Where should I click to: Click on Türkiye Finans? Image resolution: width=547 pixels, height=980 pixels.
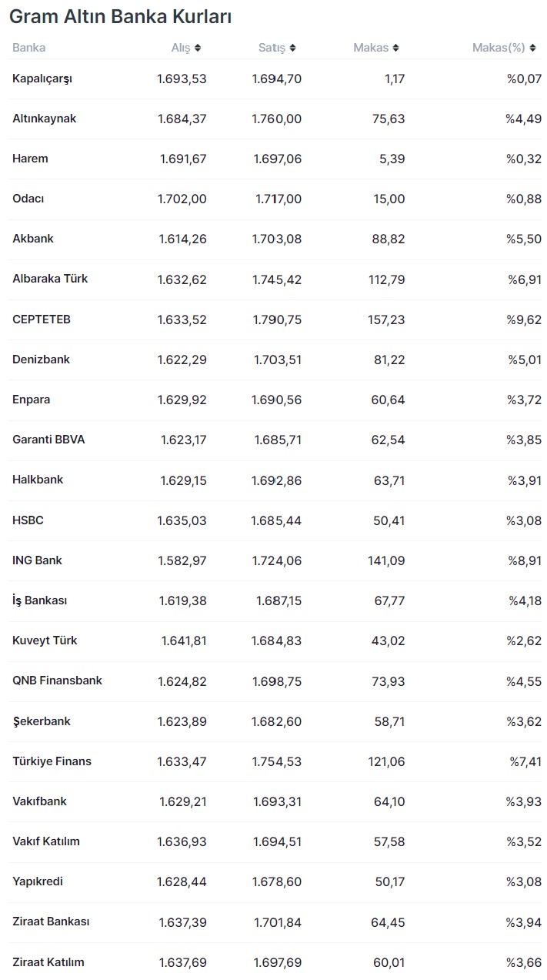click(x=52, y=761)
